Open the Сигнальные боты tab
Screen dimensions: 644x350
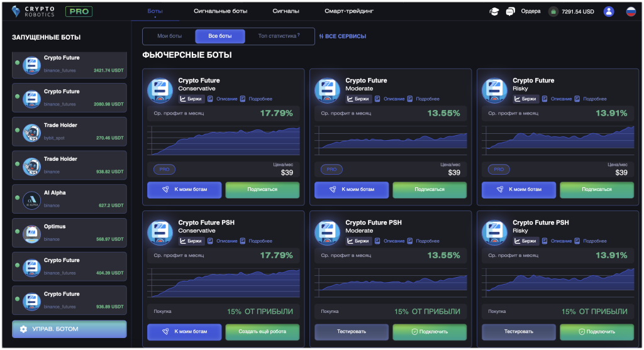coord(221,11)
